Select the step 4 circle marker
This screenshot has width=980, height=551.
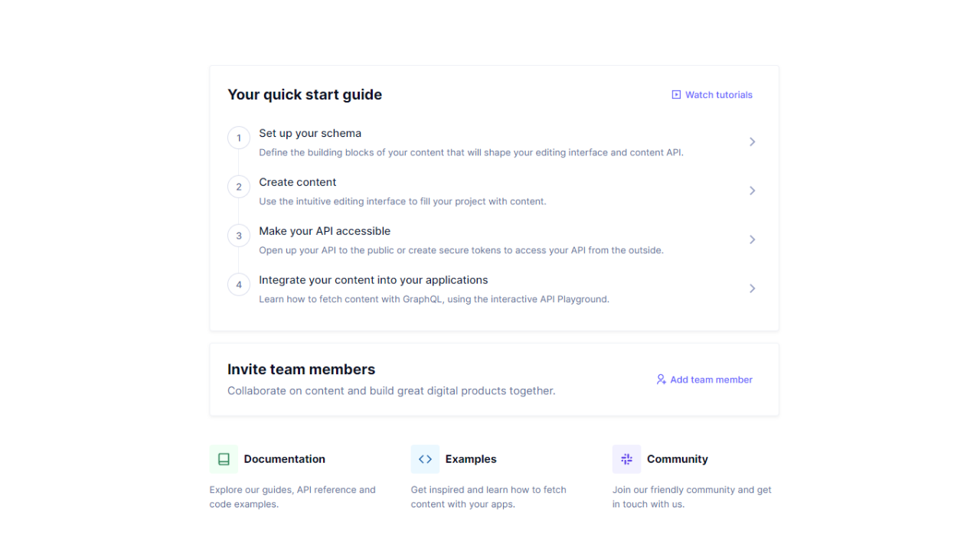(239, 285)
